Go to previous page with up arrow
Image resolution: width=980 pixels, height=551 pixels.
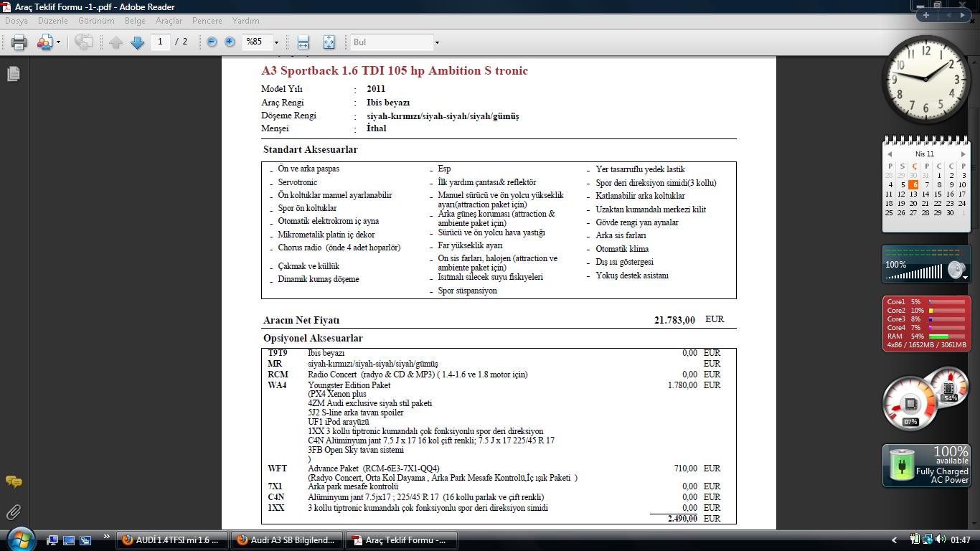coord(116,42)
